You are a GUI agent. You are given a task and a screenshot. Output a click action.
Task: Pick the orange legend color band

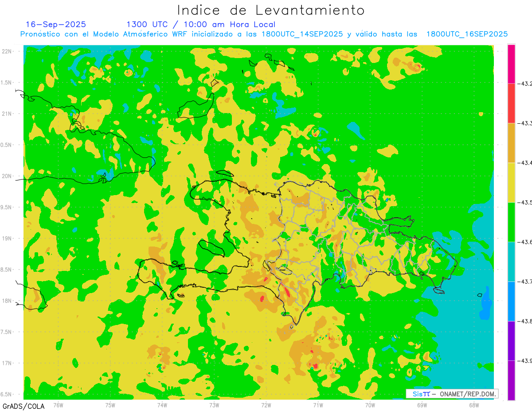click(511, 143)
